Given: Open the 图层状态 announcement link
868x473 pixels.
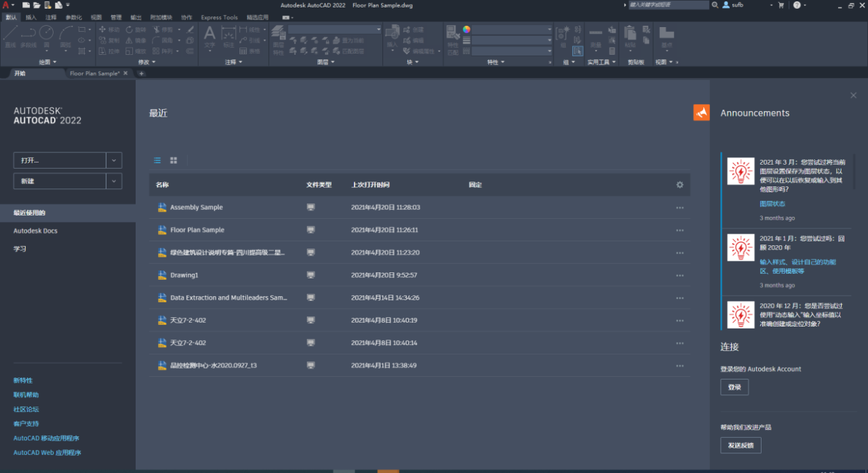Looking at the screenshot, I should click(x=772, y=203).
